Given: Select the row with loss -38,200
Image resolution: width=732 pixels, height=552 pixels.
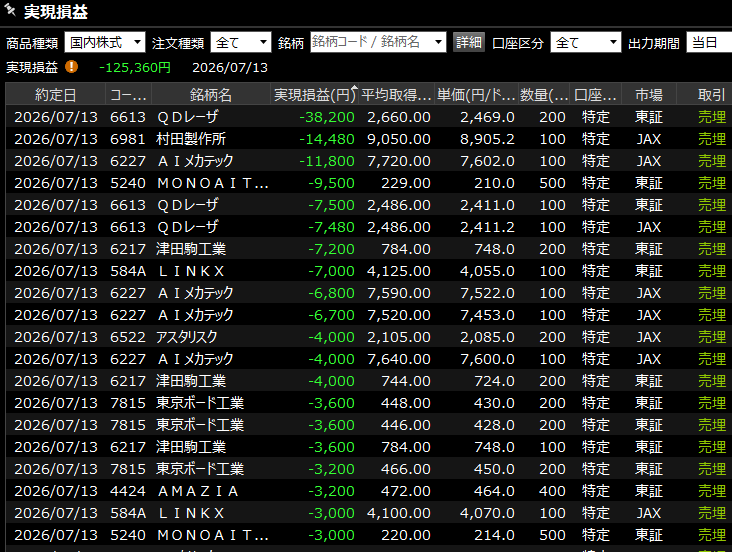Looking at the screenshot, I should click(x=369, y=117).
